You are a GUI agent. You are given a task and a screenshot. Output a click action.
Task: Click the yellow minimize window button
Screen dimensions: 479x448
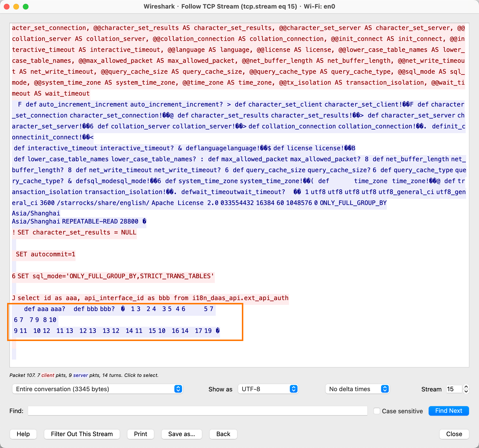tap(16, 6)
